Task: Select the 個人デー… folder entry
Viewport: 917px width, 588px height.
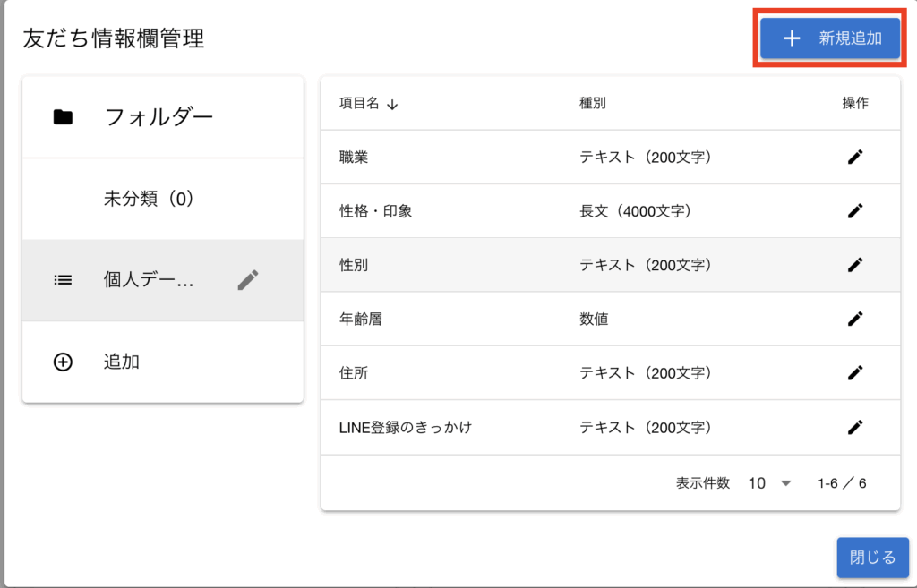Action: [x=149, y=280]
